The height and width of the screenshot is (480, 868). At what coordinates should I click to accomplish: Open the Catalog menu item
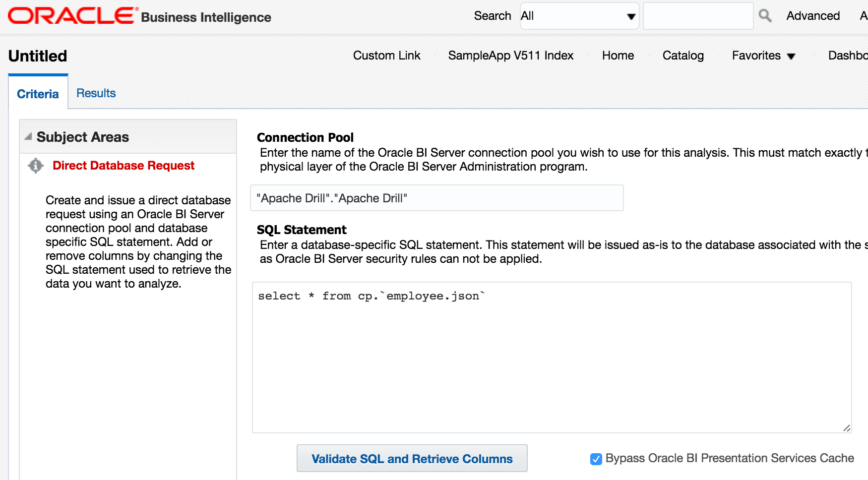(x=683, y=56)
